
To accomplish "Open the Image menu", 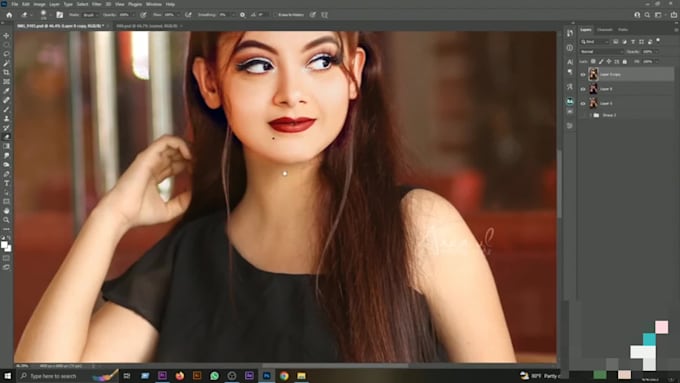I will click(39, 4).
